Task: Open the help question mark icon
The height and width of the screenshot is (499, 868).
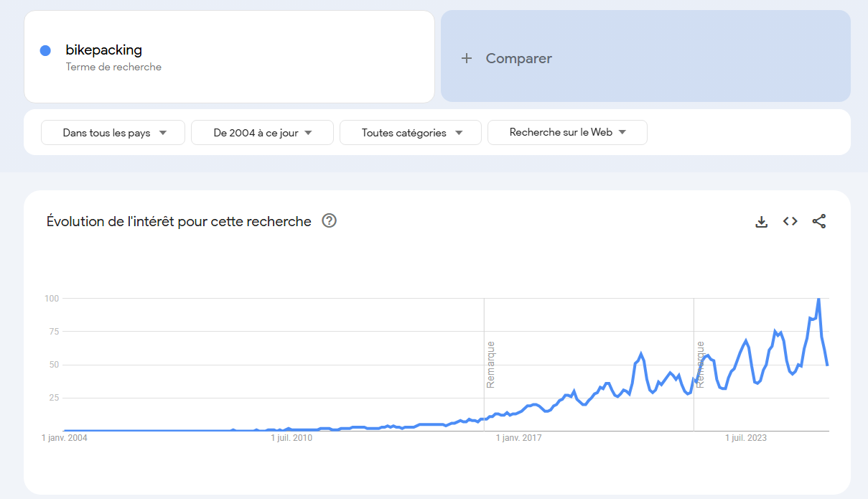Action: [330, 221]
